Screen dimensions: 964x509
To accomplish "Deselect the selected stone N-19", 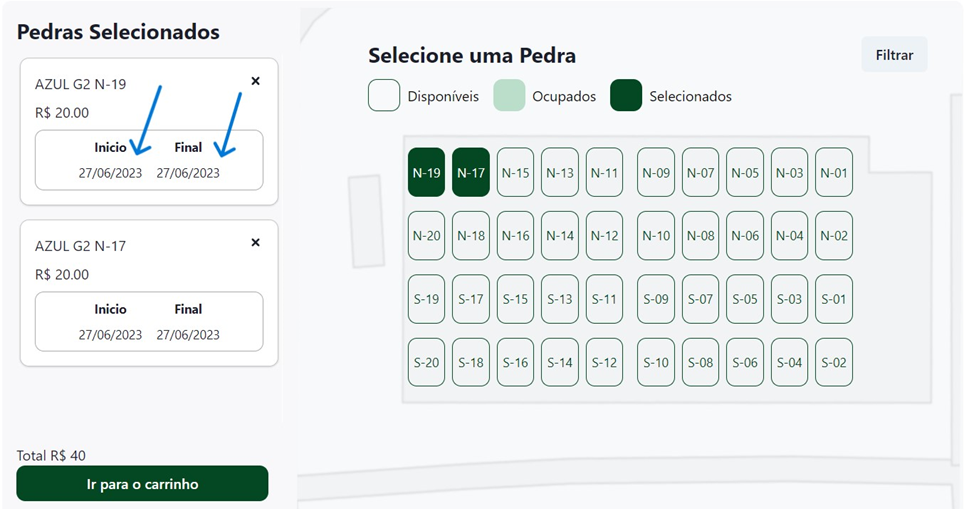I will [426, 173].
